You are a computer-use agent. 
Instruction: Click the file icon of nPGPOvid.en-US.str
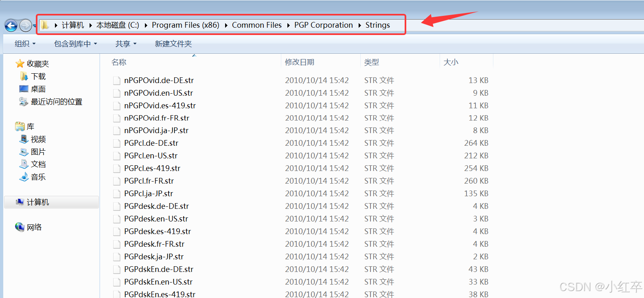[x=117, y=93]
